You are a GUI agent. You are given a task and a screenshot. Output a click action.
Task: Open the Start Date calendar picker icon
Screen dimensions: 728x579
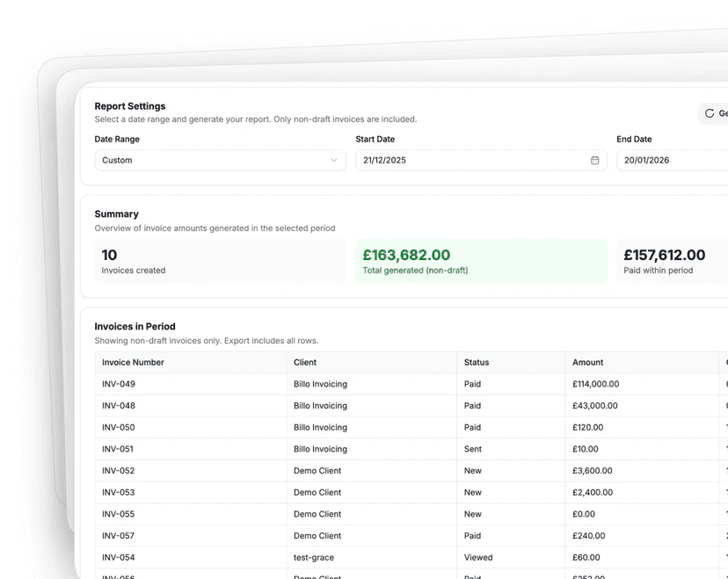(x=594, y=161)
